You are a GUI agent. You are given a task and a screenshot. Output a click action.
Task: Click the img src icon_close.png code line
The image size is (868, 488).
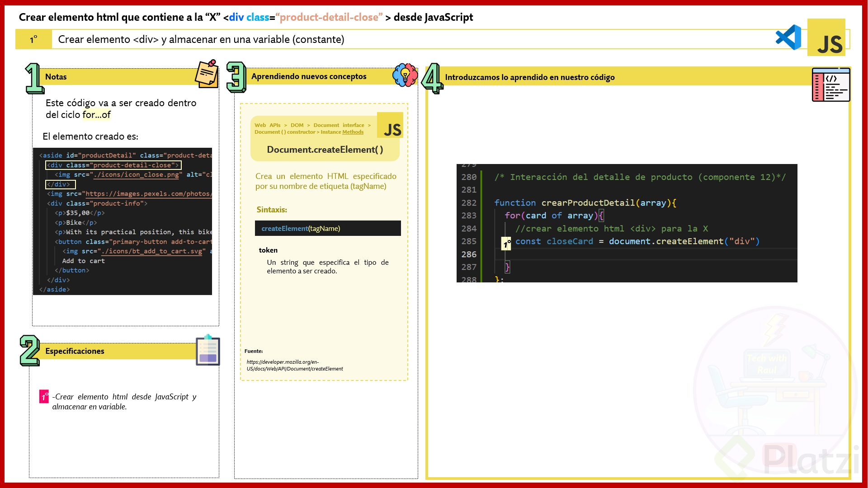pos(133,175)
